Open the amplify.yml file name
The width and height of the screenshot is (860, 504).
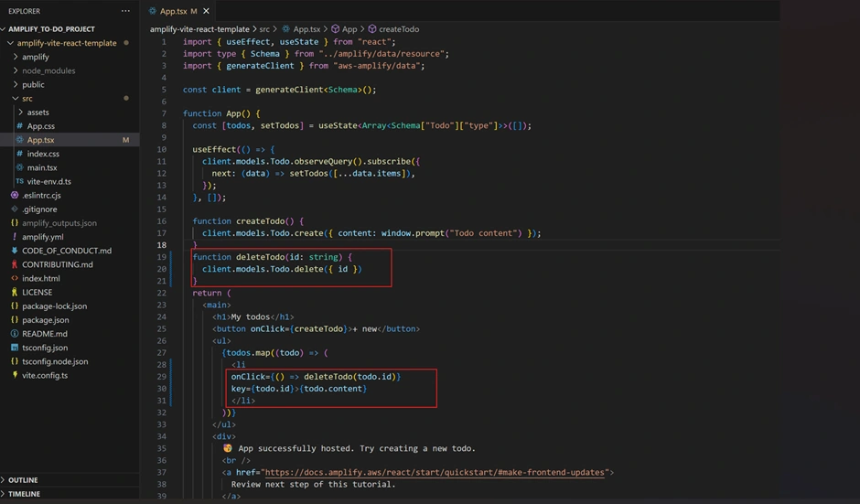[43, 237]
